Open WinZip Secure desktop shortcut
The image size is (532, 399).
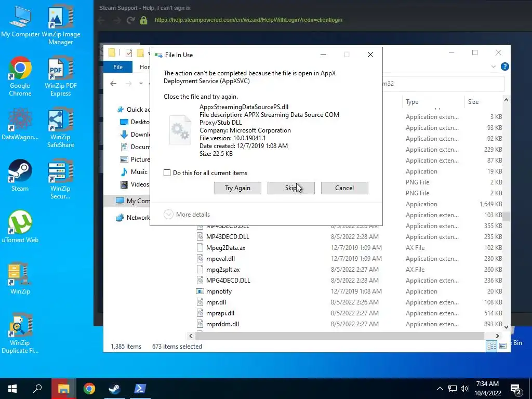[x=61, y=179]
